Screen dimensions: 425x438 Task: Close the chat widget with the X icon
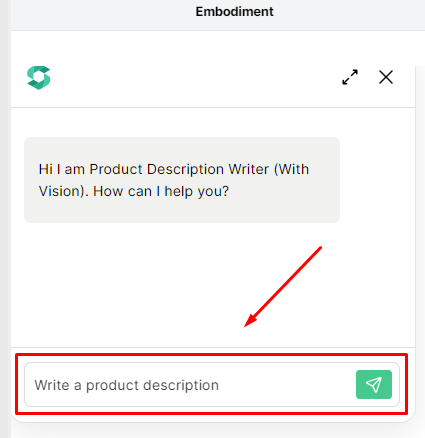[x=386, y=77]
